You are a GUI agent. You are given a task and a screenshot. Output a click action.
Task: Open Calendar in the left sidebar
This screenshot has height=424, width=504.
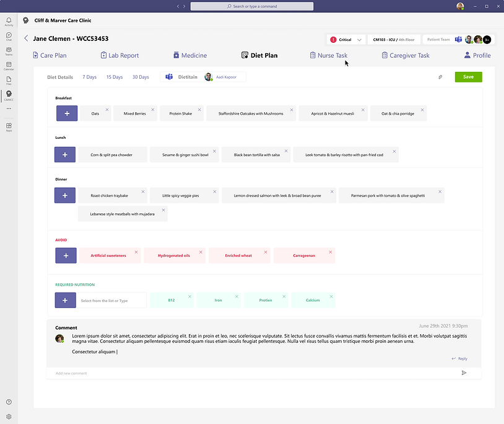[9, 66]
